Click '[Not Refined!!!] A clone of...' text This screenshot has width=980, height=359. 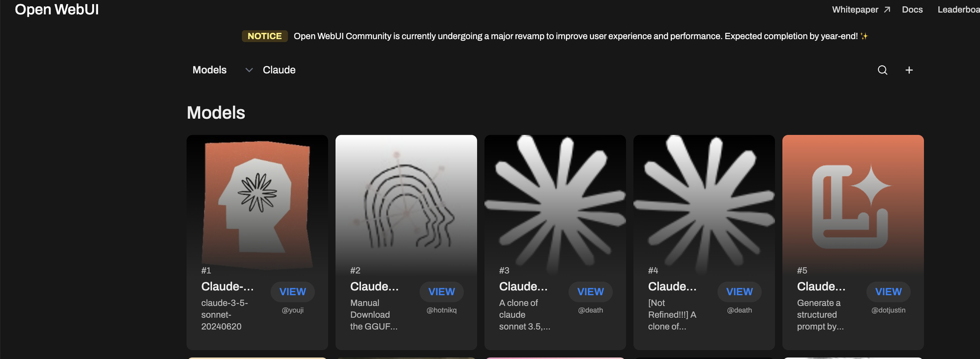[672, 315]
